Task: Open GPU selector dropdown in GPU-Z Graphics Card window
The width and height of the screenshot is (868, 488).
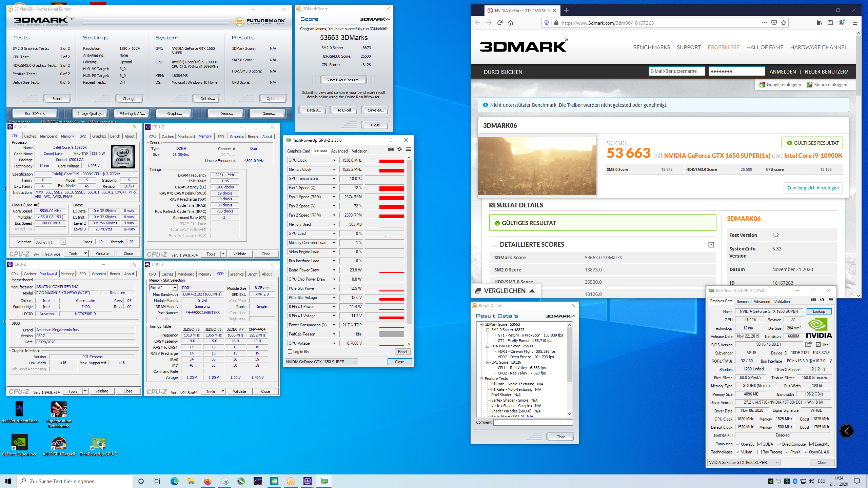Action: click(744, 462)
